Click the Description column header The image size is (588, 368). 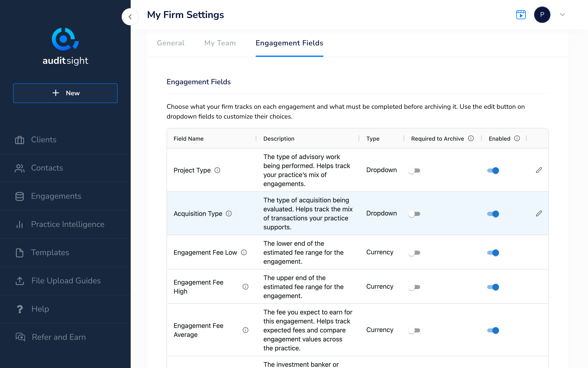pos(279,138)
